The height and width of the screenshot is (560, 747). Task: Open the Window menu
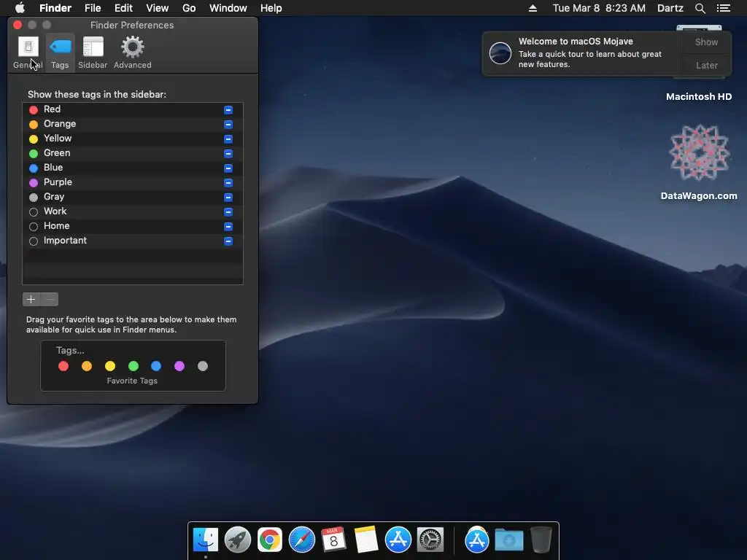point(228,8)
